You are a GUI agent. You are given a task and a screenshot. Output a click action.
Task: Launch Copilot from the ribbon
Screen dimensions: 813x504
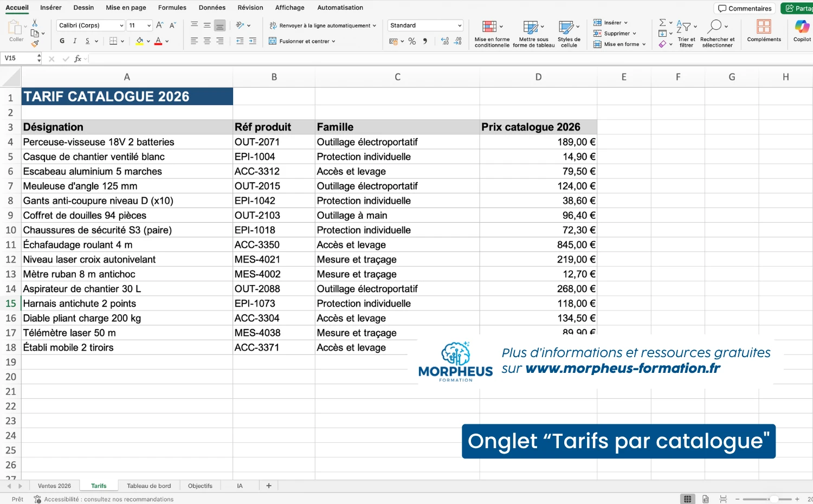point(802,31)
